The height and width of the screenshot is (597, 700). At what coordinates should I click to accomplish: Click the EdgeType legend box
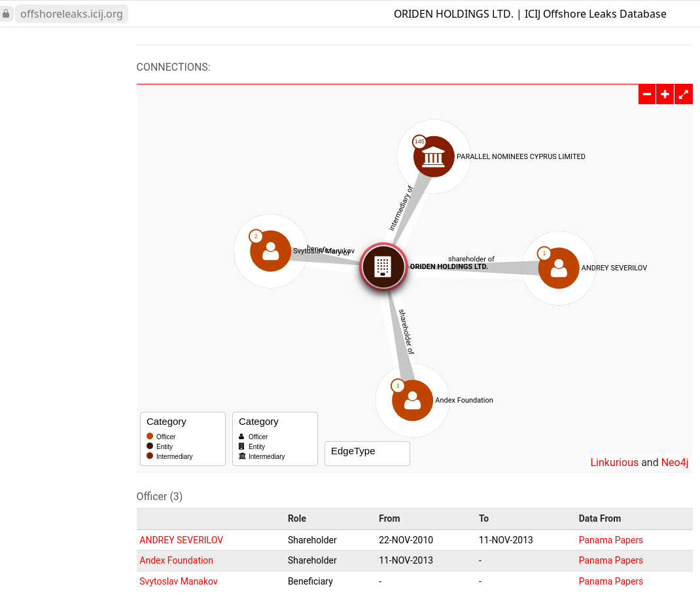point(367,453)
